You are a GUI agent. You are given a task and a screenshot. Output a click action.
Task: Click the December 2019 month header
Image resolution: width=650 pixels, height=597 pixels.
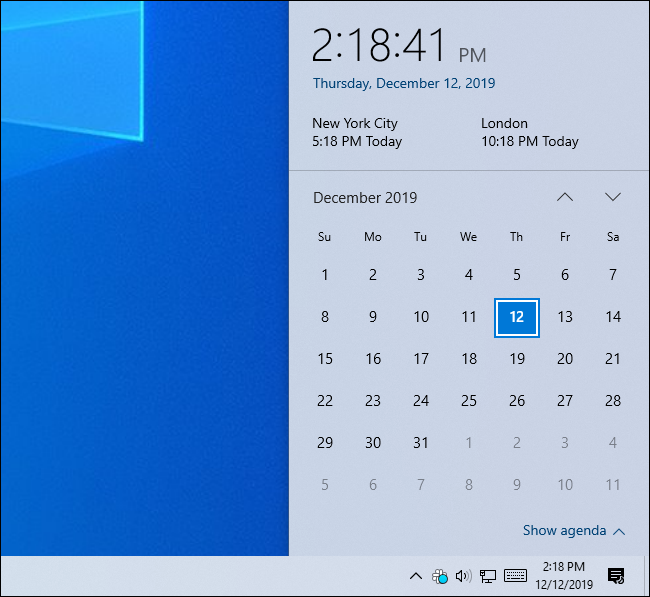tap(365, 198)
